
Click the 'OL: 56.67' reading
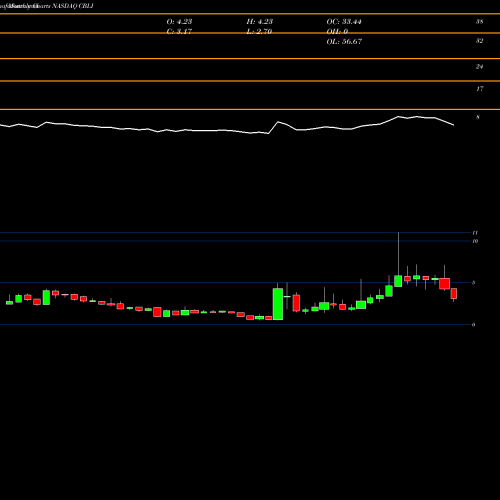pyautogui.click(x=344, y=42)
